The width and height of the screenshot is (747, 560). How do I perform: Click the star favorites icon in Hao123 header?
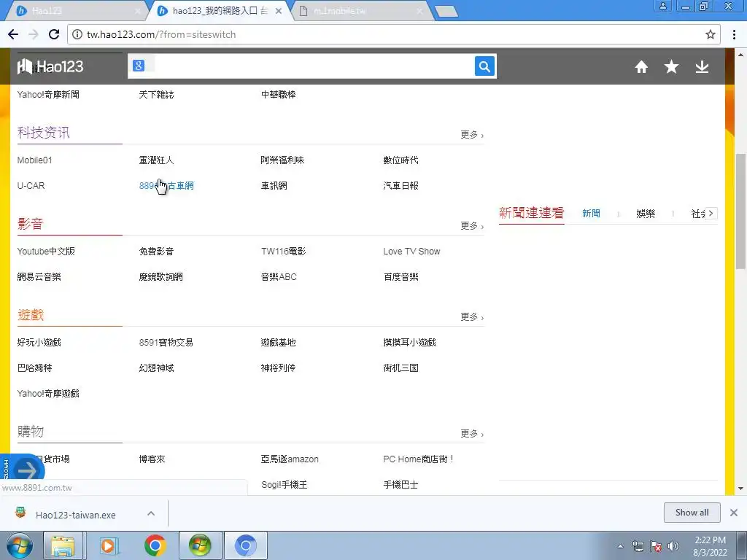(x=671, y=66)
